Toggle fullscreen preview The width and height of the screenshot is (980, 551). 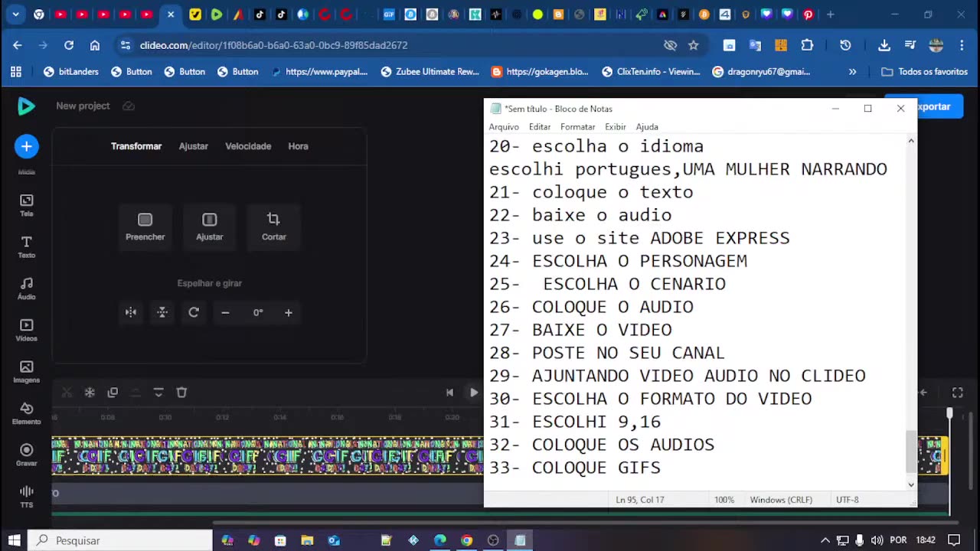957,393
